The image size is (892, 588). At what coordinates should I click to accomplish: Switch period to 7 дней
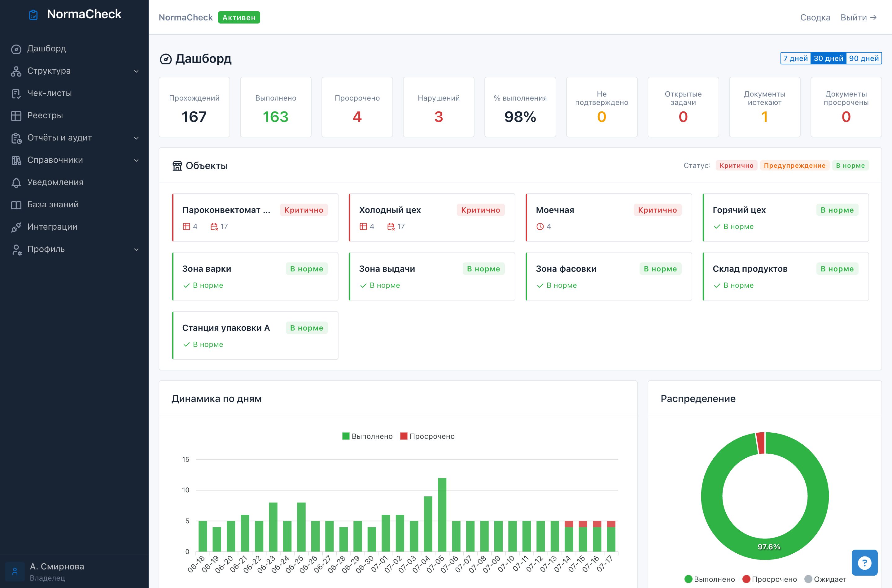click(796, 58)
